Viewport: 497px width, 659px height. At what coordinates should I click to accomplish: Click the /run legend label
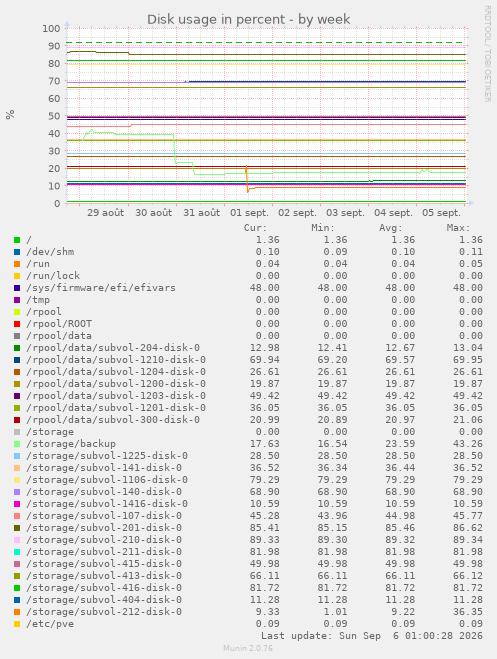click(38, 264)
